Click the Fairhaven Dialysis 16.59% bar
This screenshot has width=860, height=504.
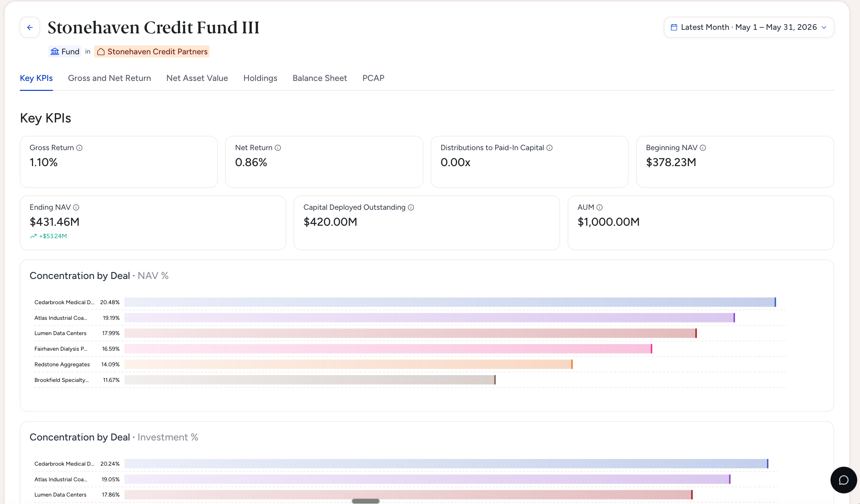tap(388, 349)
